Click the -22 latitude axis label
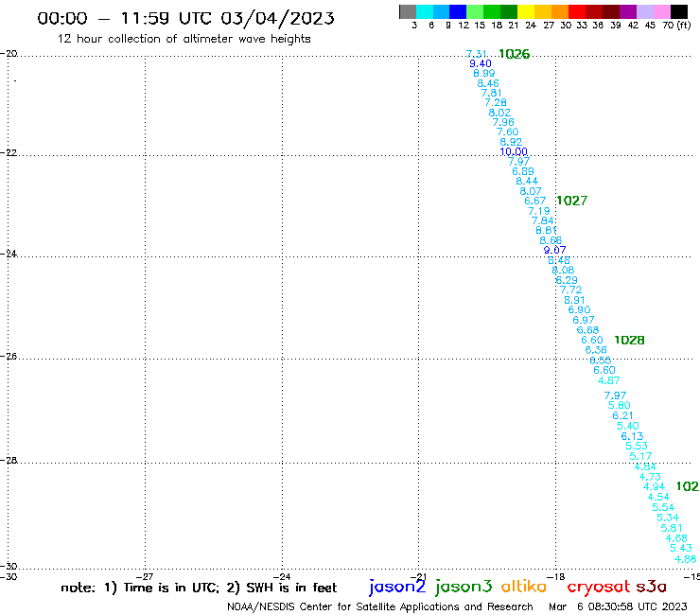700x615 pixels. [9, 152]
